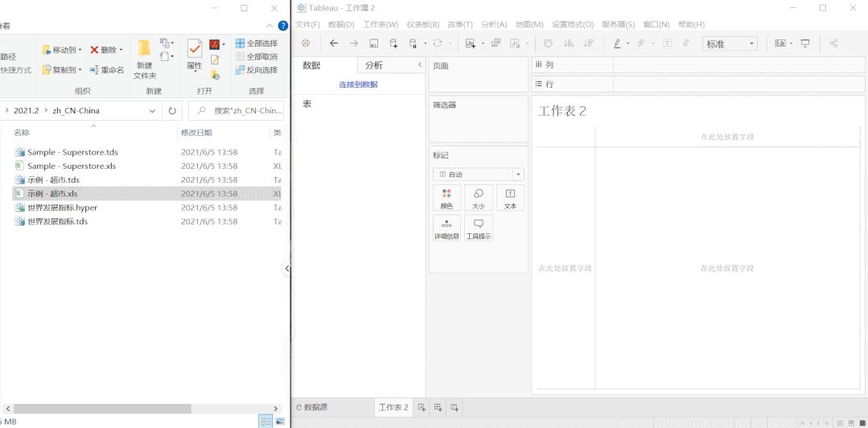The height and width of the screenshot is (428, 868).
Task: Clear the sheet using the toolbar icon
Action: [x=515, y=43]
